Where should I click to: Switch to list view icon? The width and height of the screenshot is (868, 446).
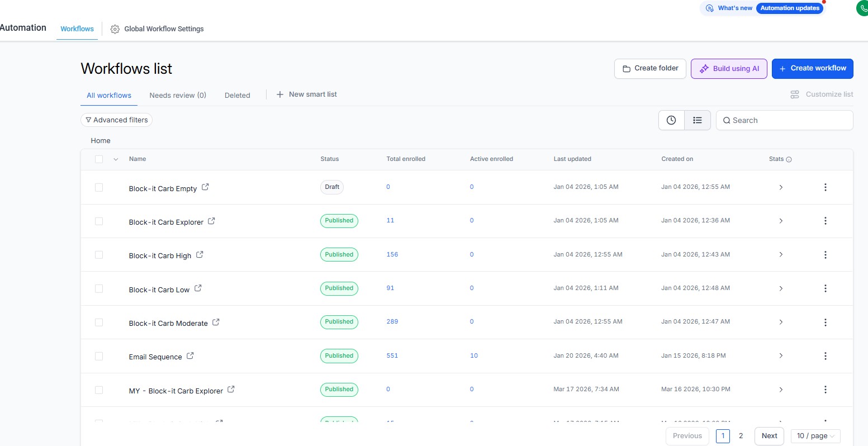[x=698, y=120]
